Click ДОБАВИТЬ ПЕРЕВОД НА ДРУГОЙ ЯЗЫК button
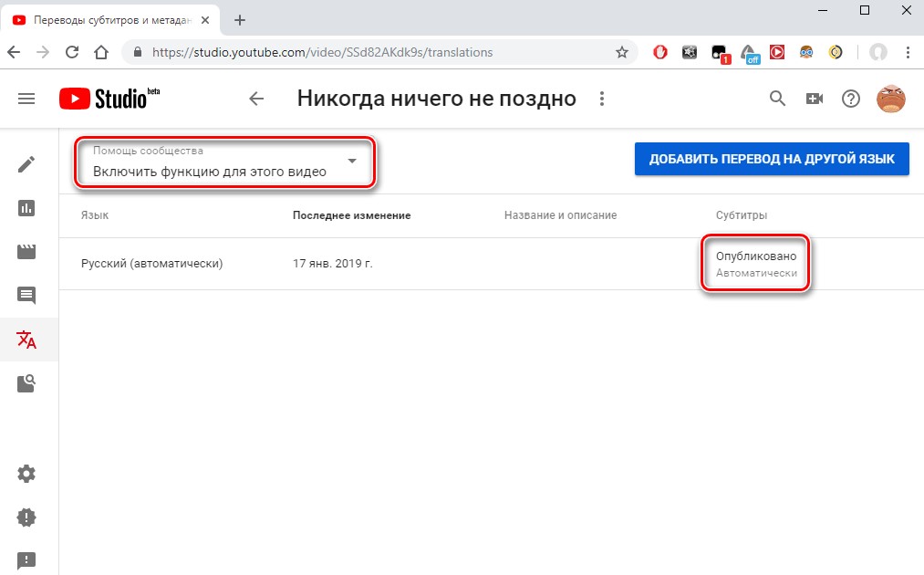The image size is (924, 575). click(x=772, y=159)
